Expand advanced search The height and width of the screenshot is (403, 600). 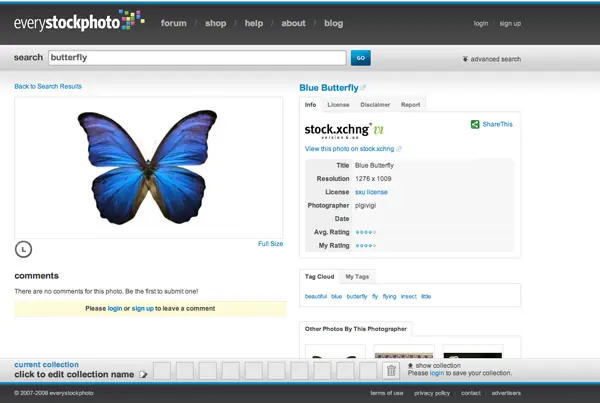pyautogui.click(x=492, y=59)
